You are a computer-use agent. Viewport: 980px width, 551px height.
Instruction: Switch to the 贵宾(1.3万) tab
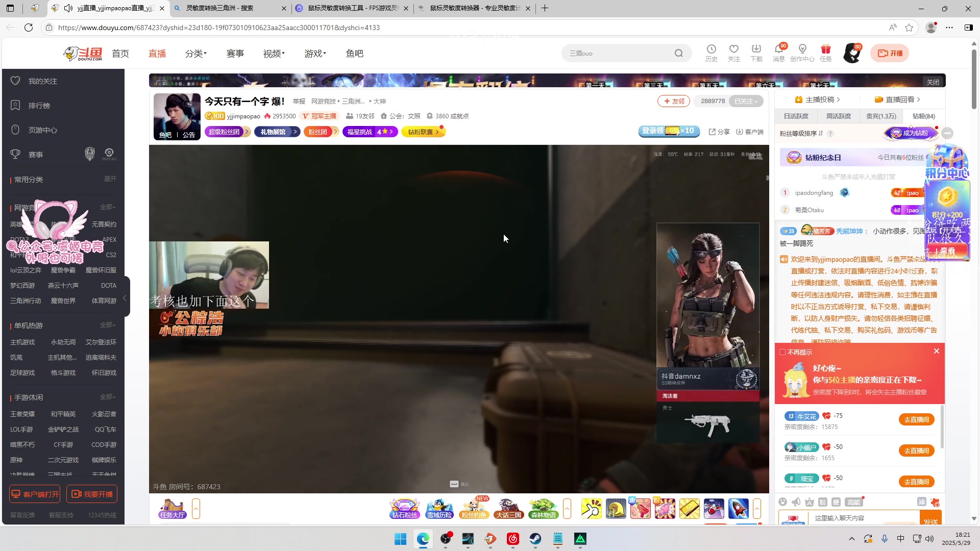point(881,116)
